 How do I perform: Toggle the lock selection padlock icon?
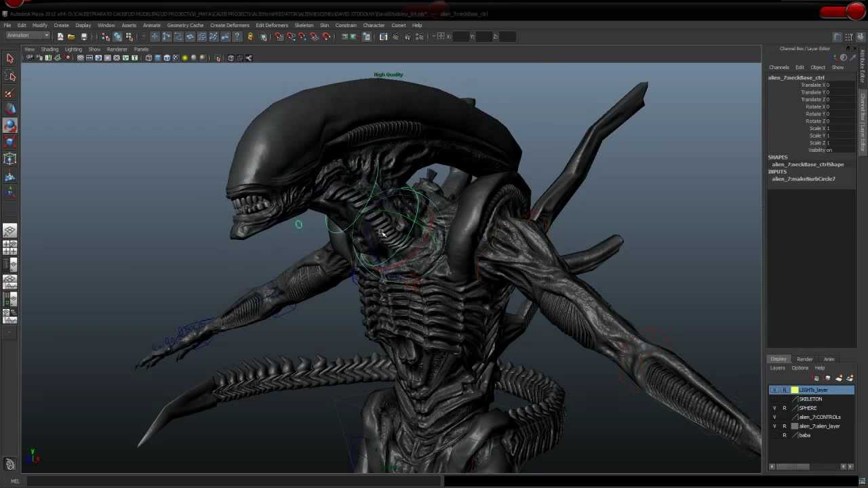[x=250, y=37]
